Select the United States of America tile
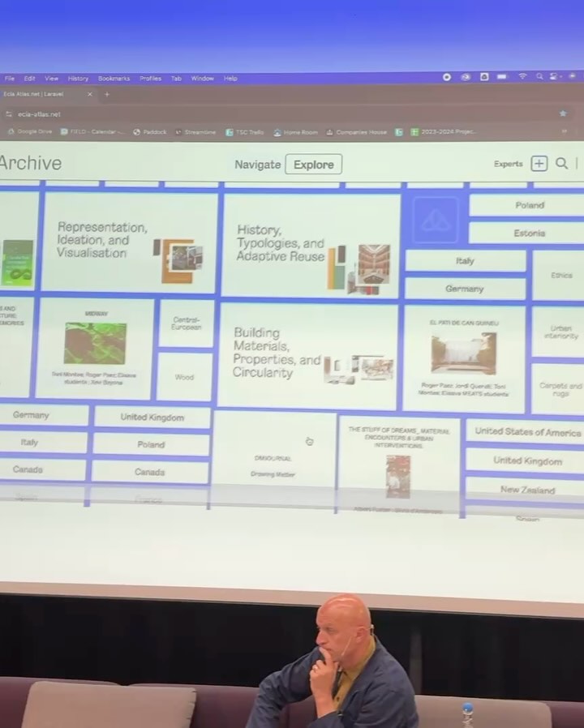Viewport: 584px width, 728px height. [x=527, y=432]
